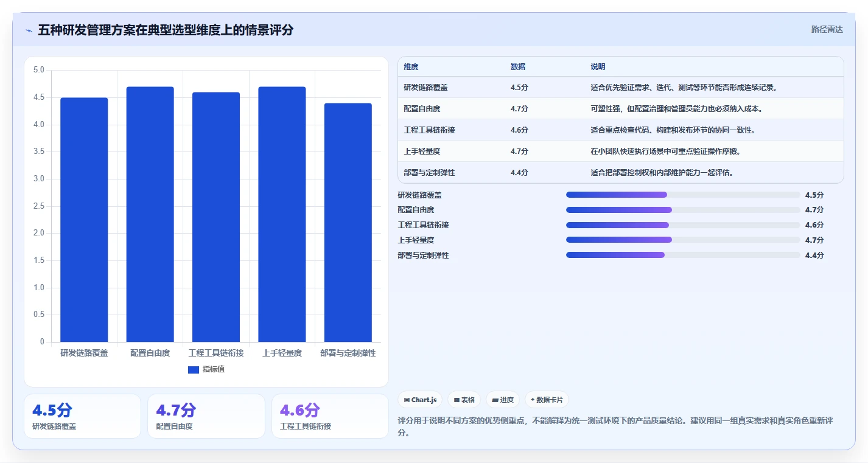Click the 配置自由度 bar in the chart
This screenshot has width=868, height=463.
tap(150, 214)
